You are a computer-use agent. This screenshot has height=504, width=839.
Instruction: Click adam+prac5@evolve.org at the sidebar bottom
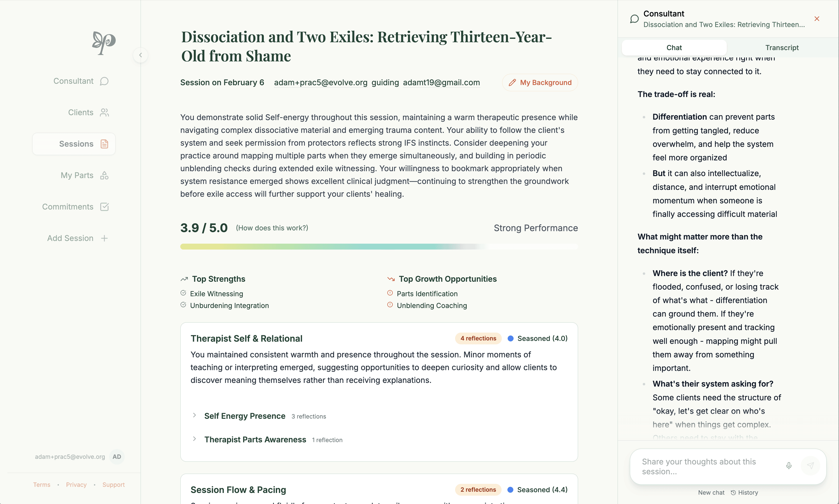click(x=70, y=457)
